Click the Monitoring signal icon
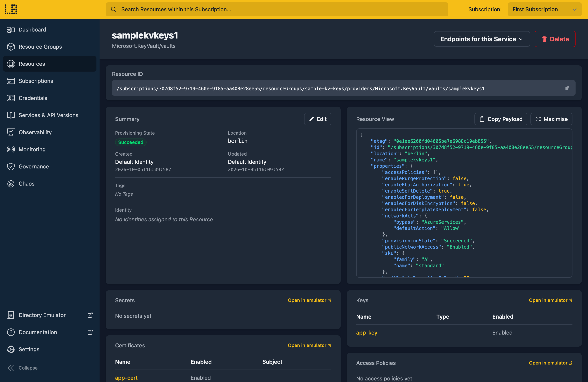Screen dimensions: 588x382 tap(11, 150)
